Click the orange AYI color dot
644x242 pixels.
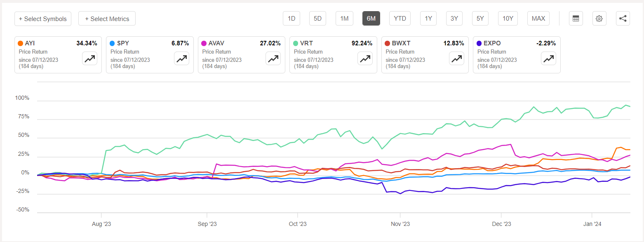point(20,43)
